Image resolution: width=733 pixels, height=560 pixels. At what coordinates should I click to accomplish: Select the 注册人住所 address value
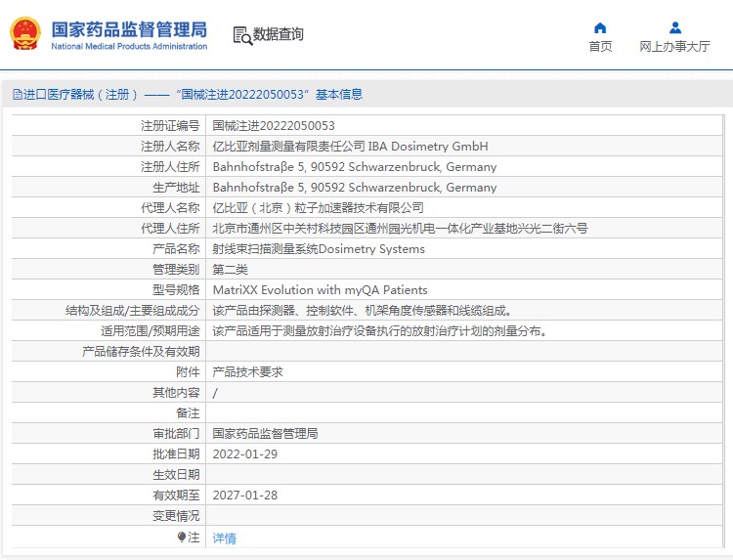point(355,167)
